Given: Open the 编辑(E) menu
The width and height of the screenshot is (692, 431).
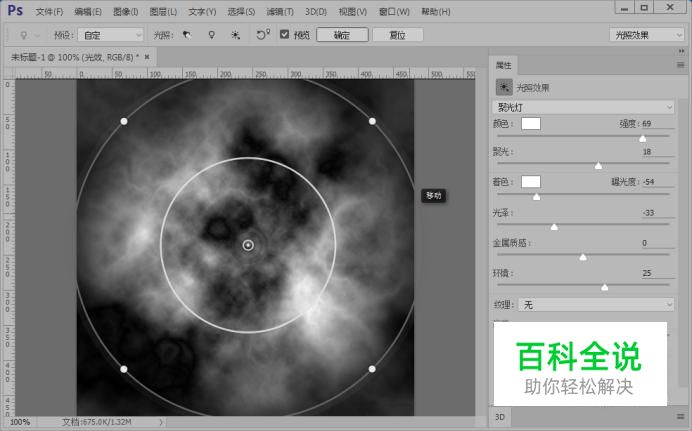Looking at the screenshot, I should 88,12.
